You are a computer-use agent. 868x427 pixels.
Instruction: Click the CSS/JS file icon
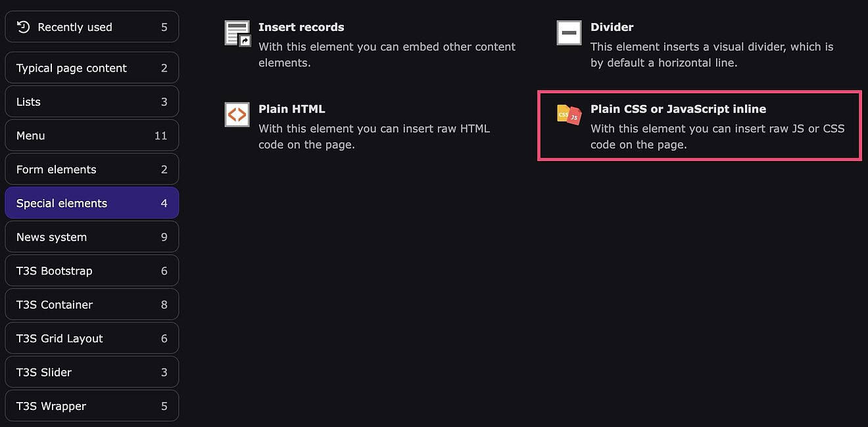[569, 115]
